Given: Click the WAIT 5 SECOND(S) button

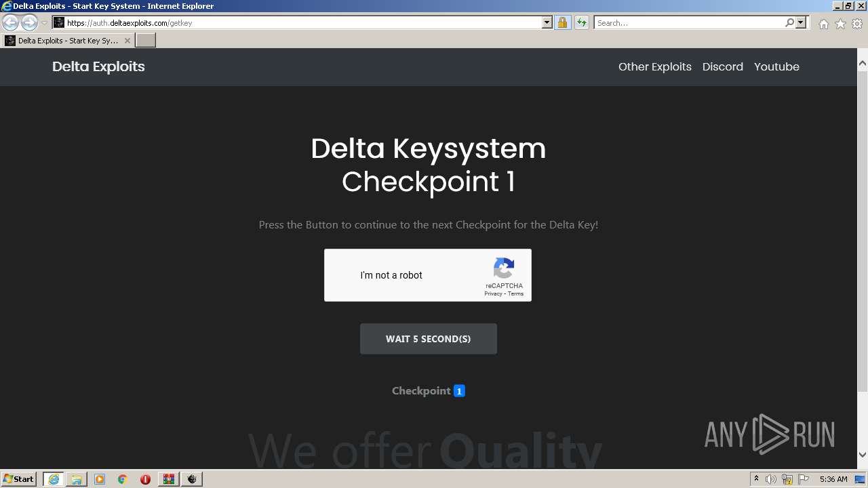Looking at the screenshot, I should [x=429, y=339].
